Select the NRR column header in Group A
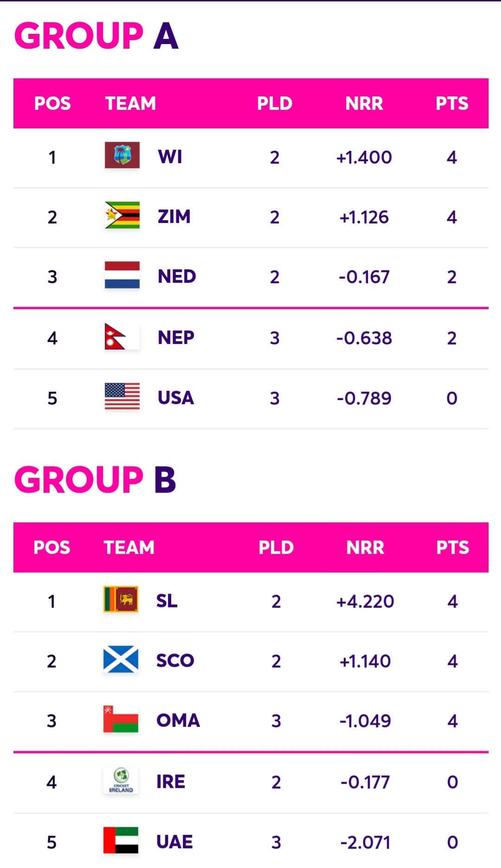This screenshot has height=868, width=501. (x=364, y=103)
